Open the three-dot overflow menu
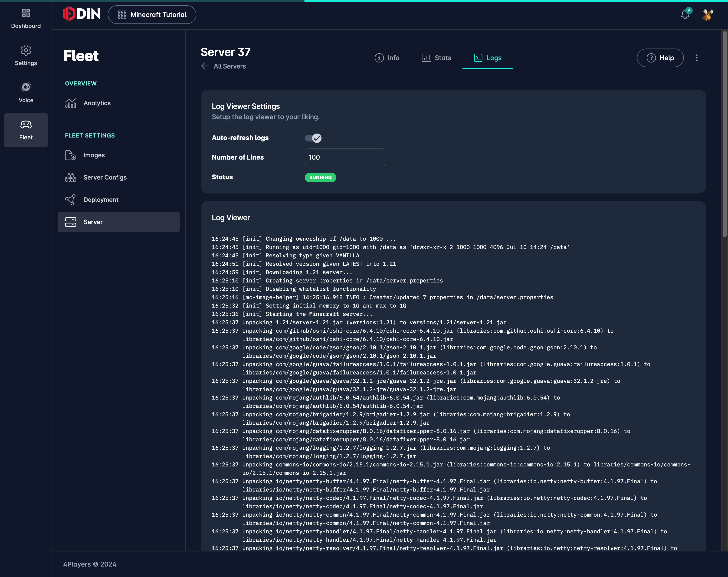 [697, 57]
